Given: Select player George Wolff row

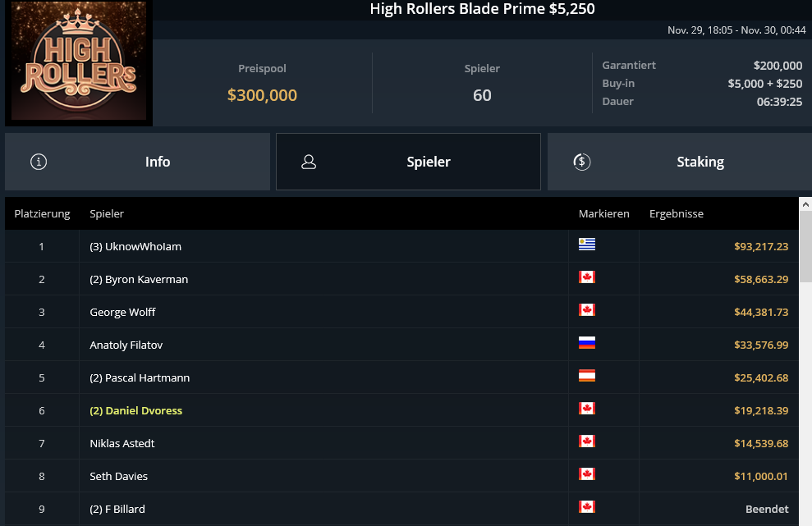Looking at the screenshot, I should coord(122,312).
